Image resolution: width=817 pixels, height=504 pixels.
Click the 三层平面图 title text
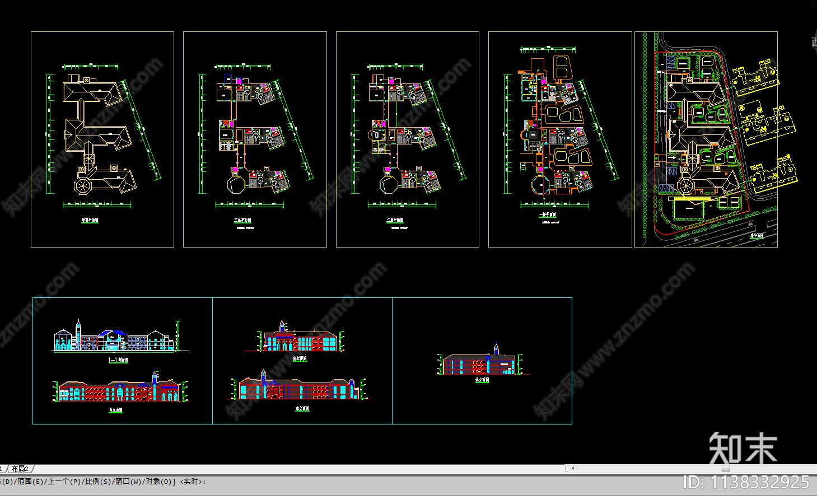242,221
